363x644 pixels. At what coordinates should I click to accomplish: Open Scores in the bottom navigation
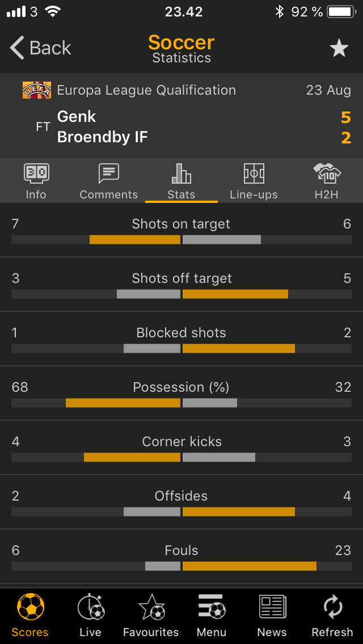click(30, 615)
